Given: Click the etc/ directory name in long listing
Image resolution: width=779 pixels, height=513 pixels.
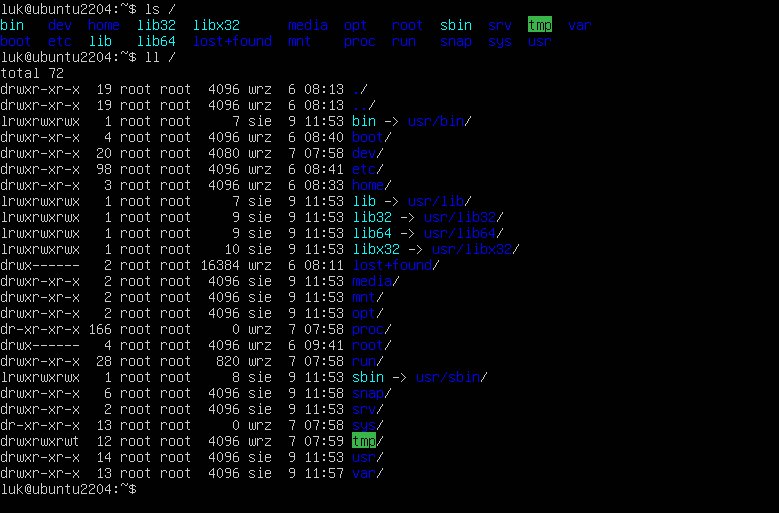Looking at the screenshot, I should [368, 169].
